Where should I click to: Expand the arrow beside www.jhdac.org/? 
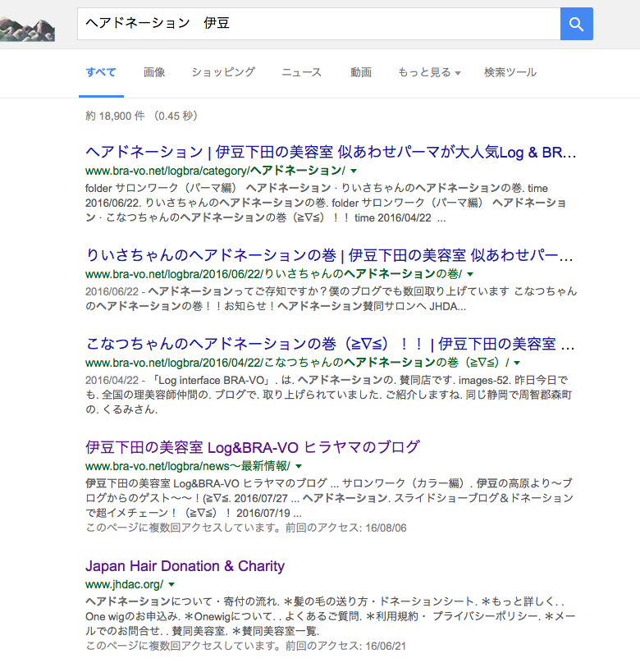(171, 584)
